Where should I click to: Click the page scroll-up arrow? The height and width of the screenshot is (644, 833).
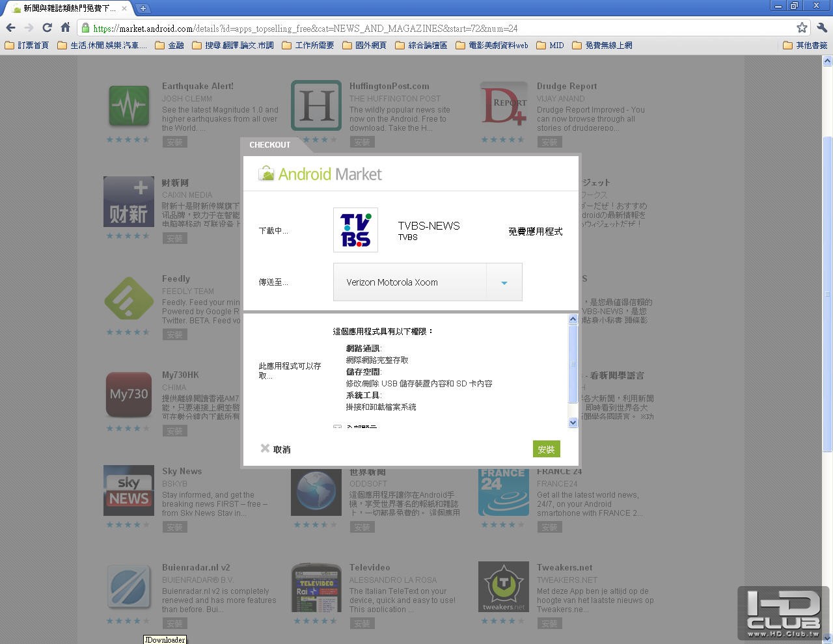click(x=827, y=60)
